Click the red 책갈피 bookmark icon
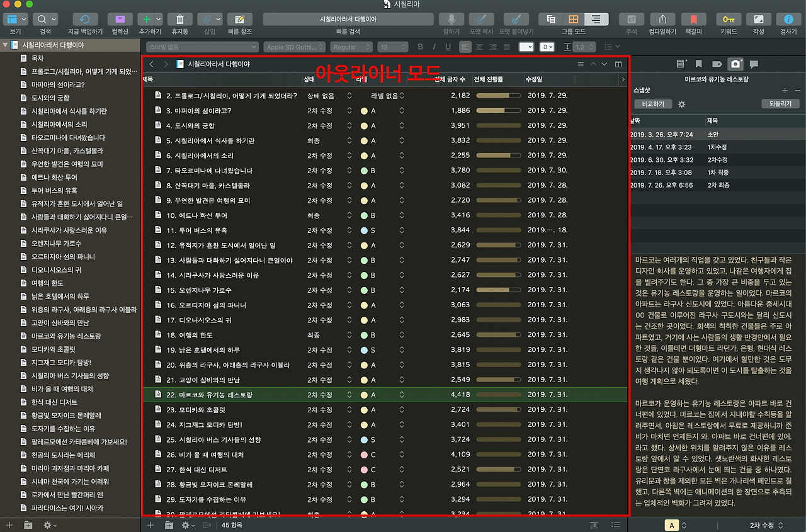The height and width of the screenshot is (532, 806). pos(694,20)
